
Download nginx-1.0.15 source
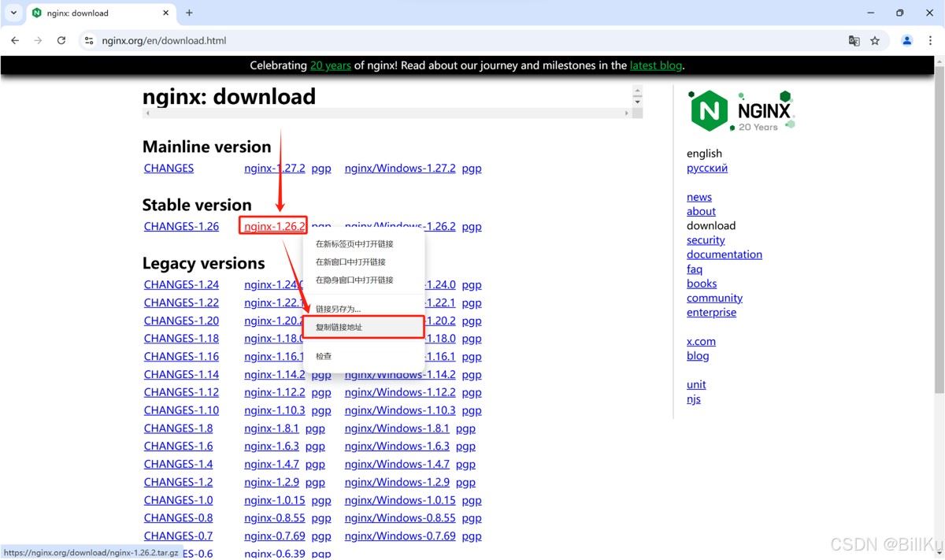pyautogui.click(x=274, y=500)
